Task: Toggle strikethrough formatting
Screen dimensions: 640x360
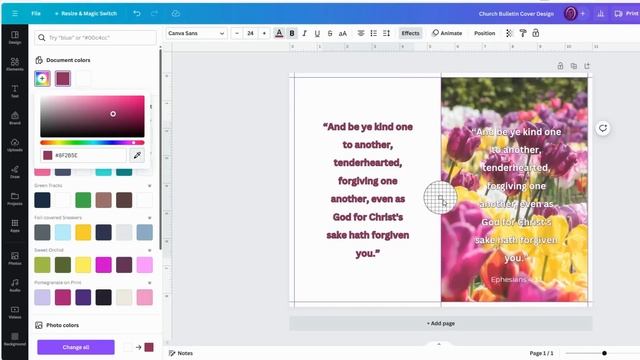Action: click(x=330, y=33)
